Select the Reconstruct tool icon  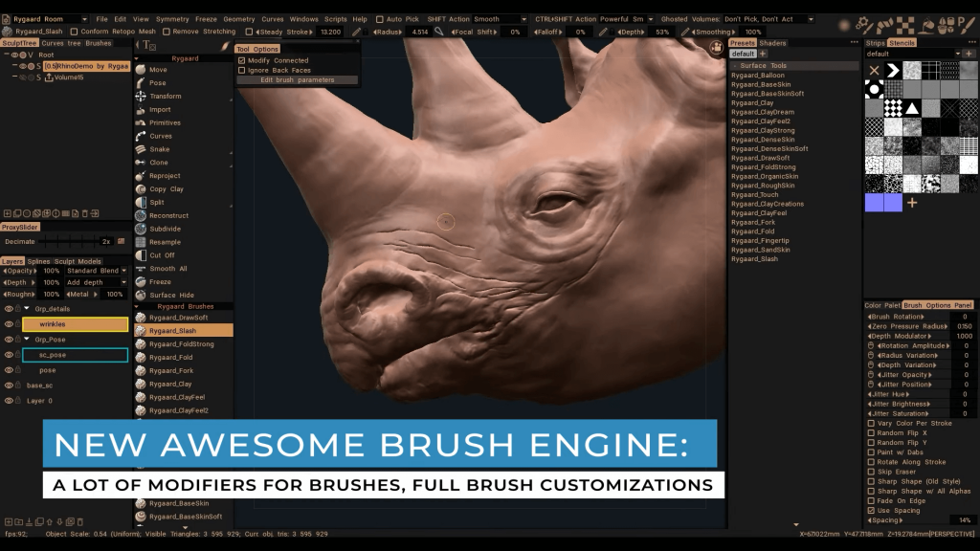[141, 215]
